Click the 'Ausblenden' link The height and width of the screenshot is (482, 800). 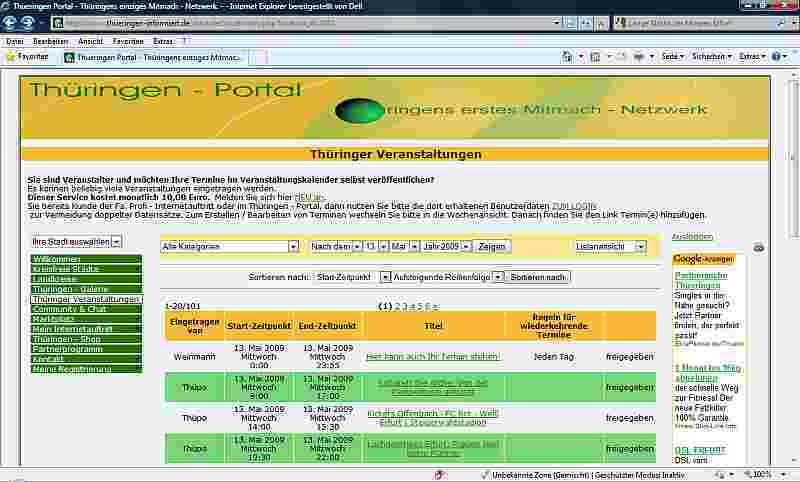pos(692,237)
